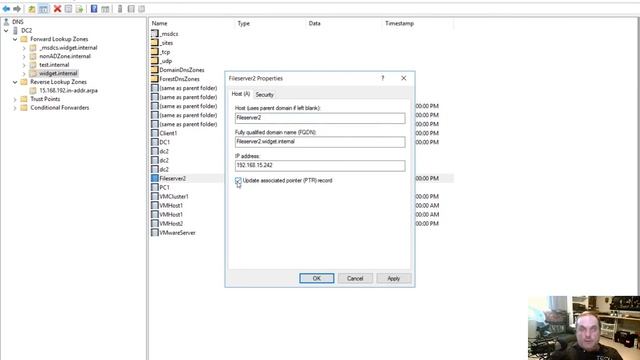Select 15.168.192.in-addr.arpa reverse zone
Image resolution: width=640 pixels, height=360 pixels.
68,91
